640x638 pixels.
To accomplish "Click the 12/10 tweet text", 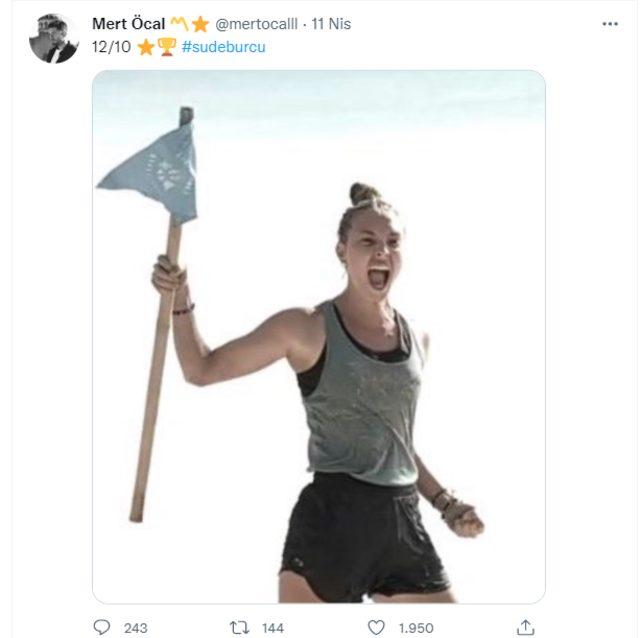I will pyautogui.click(x=111, y=47).
